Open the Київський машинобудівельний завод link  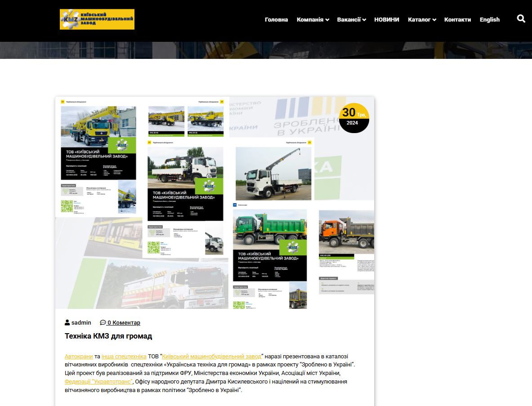pos(212,357)
